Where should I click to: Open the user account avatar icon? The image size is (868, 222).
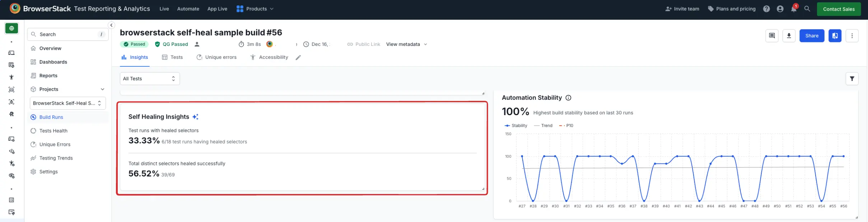coord(780,9)
